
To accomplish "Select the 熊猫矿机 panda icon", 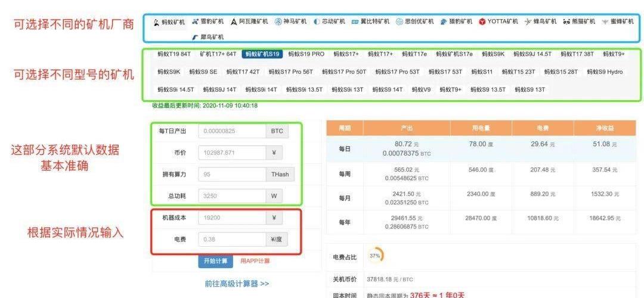I will pyautogui.click(x=566, y=21).
